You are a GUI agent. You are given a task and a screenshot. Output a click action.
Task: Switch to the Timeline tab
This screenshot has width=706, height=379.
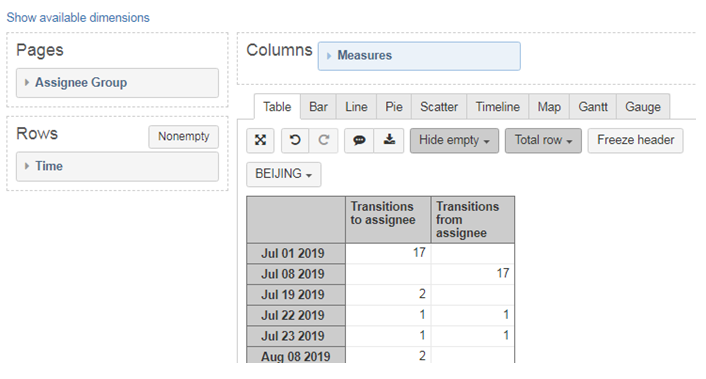pyautogui.click(x=498, y=107)
